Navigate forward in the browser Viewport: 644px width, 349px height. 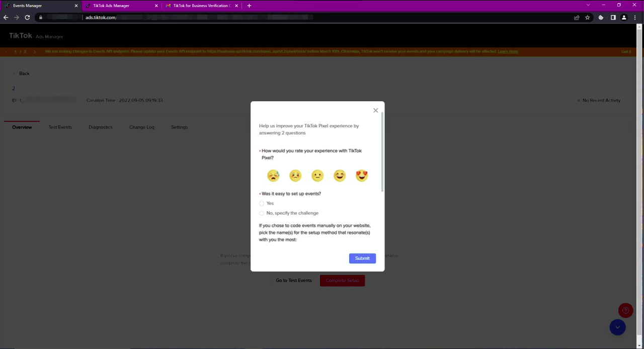tap(17, 17)
